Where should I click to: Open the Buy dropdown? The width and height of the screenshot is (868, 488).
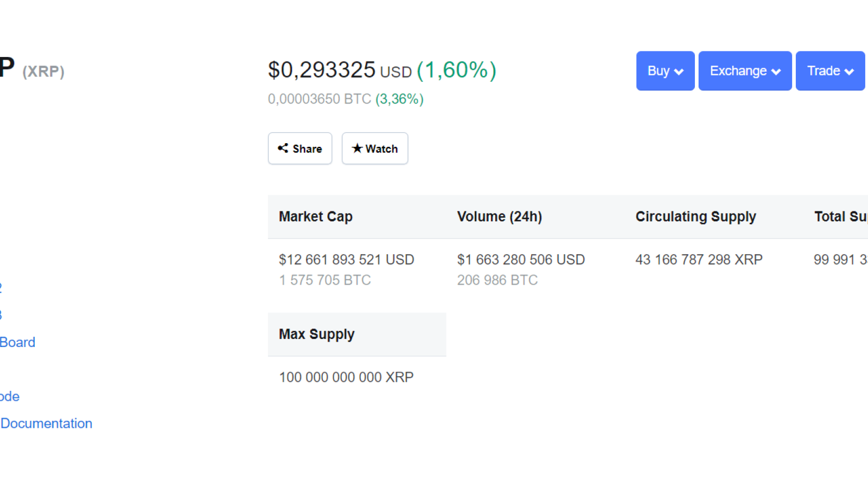click(665, 71)
